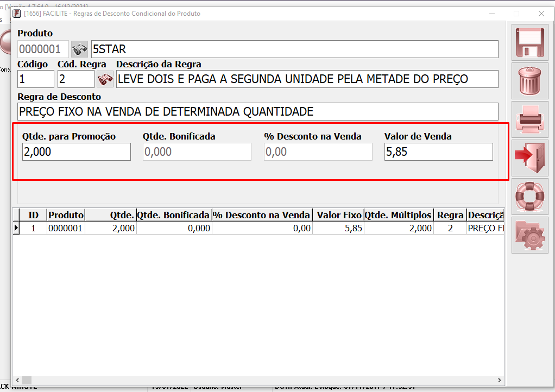555x392 pixels.
Task: Click the Cód. Regra input field
Action: click(x=76, y=79)
